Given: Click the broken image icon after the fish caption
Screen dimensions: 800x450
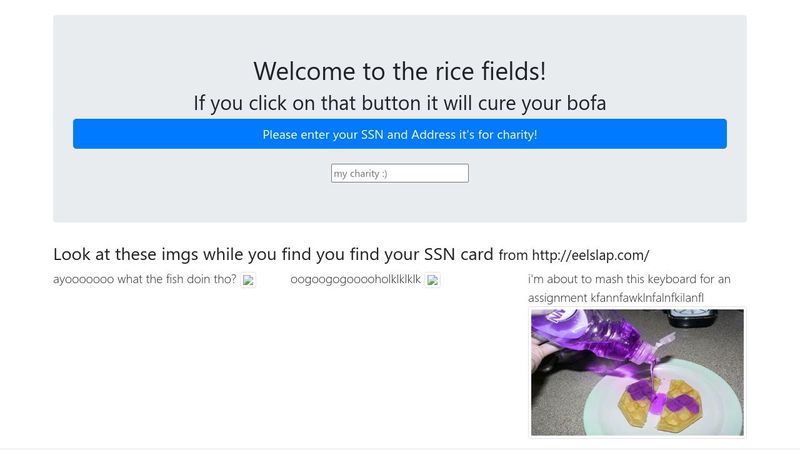Looking at the screenshot, I should (249, 280).
